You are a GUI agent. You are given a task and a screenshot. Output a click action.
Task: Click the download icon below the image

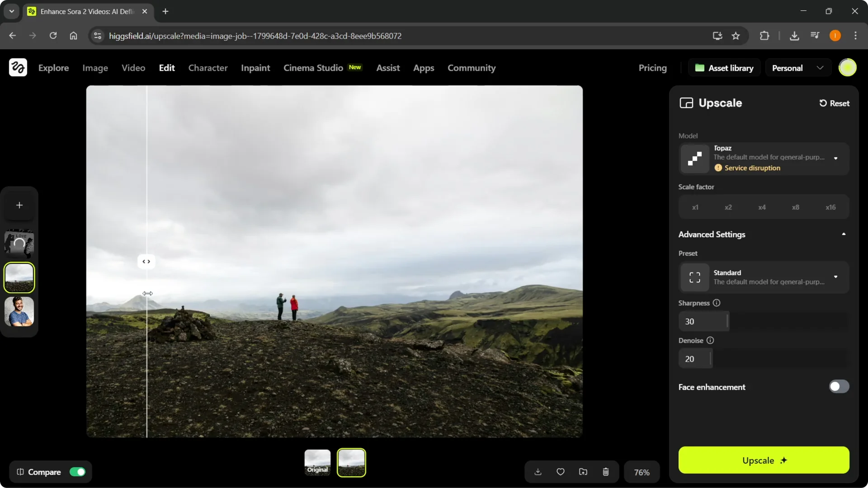tap(538, 472)
